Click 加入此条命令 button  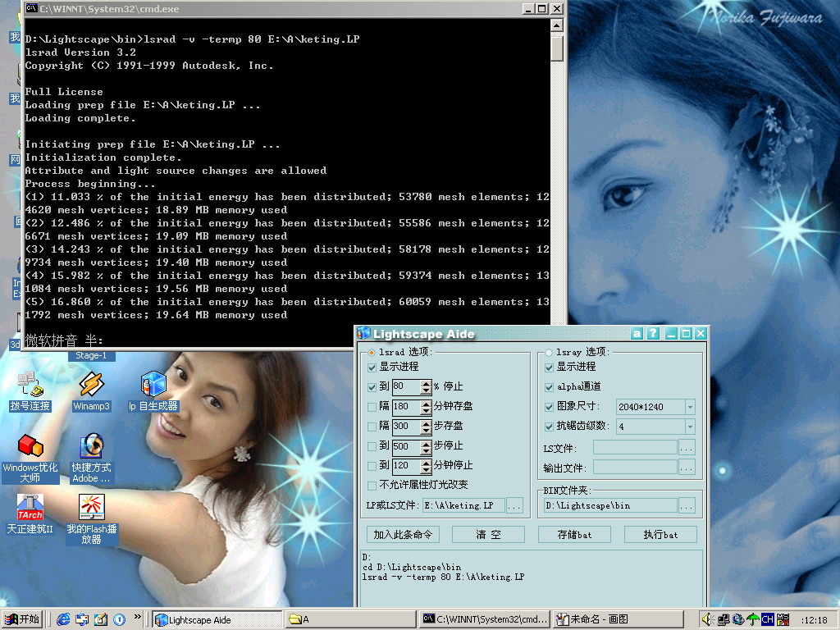click(x=403, y=535)
